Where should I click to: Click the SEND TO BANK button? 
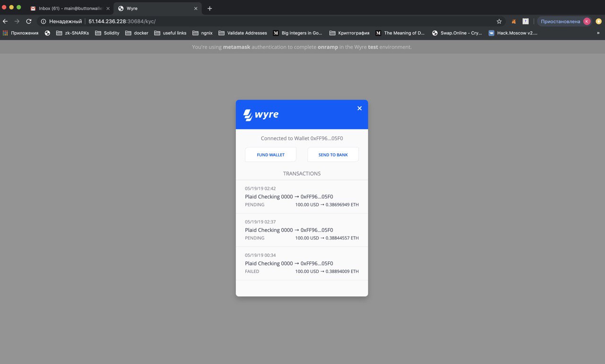pyautogui.click(x=333, y=155)
